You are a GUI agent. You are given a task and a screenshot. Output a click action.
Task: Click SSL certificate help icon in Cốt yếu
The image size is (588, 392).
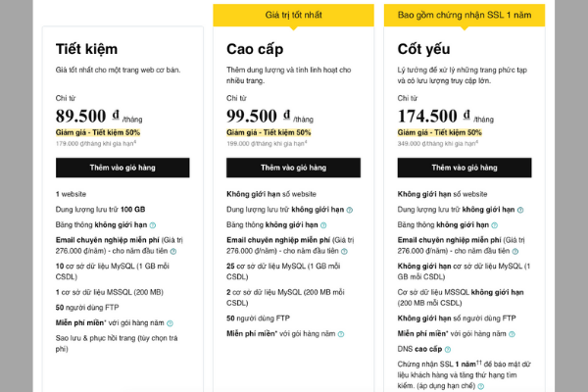pyautogui.click(x=481, y=386)
